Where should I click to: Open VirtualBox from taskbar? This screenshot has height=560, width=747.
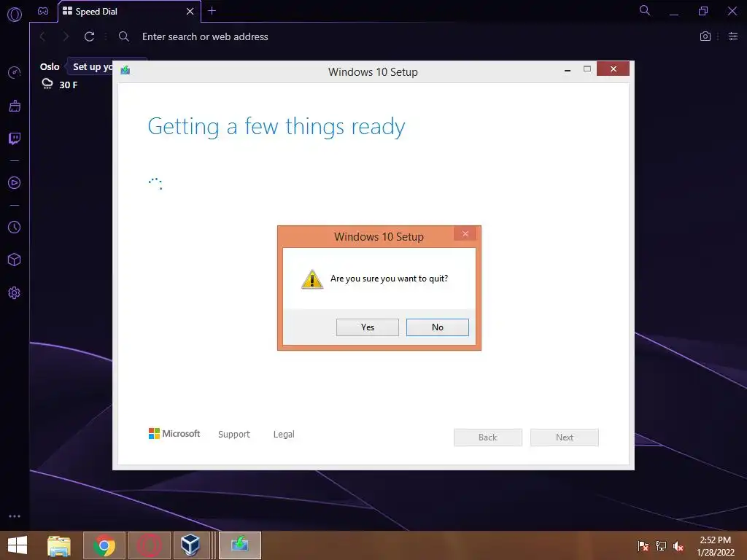(x=192, y=545)
